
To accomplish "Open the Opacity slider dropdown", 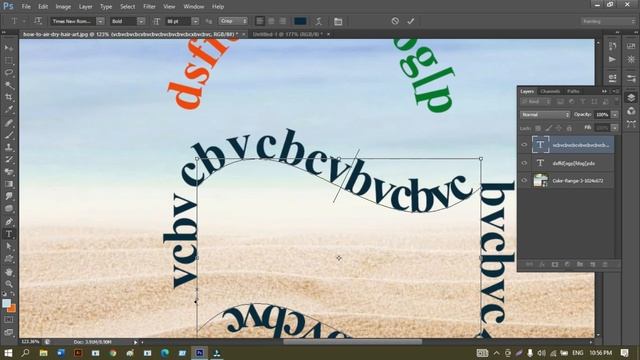I will tap(615, 115).
